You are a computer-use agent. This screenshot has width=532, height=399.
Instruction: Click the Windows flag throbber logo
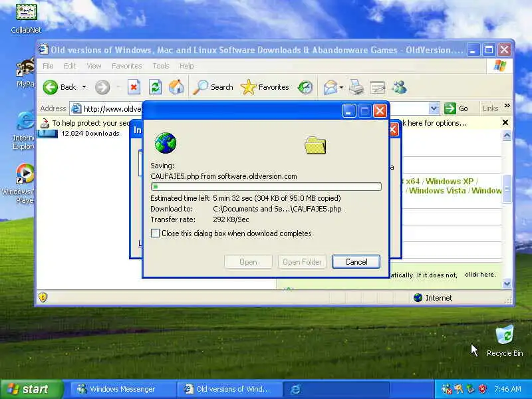pos(500,65)
